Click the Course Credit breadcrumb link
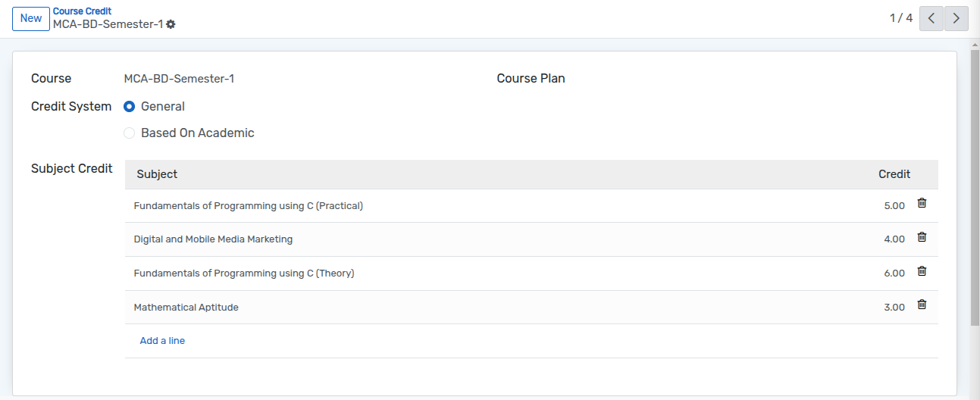This screenshot has height=400, width=980. (x=82, y=11)
